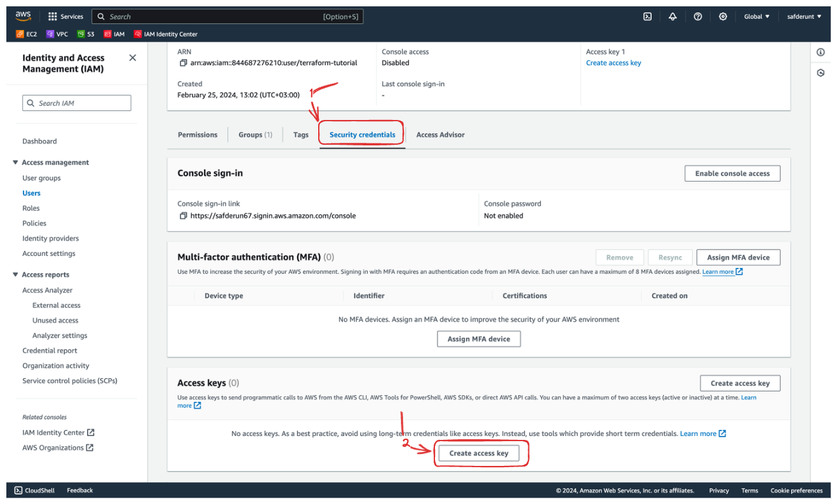Open the Global region dropdown

756,17
